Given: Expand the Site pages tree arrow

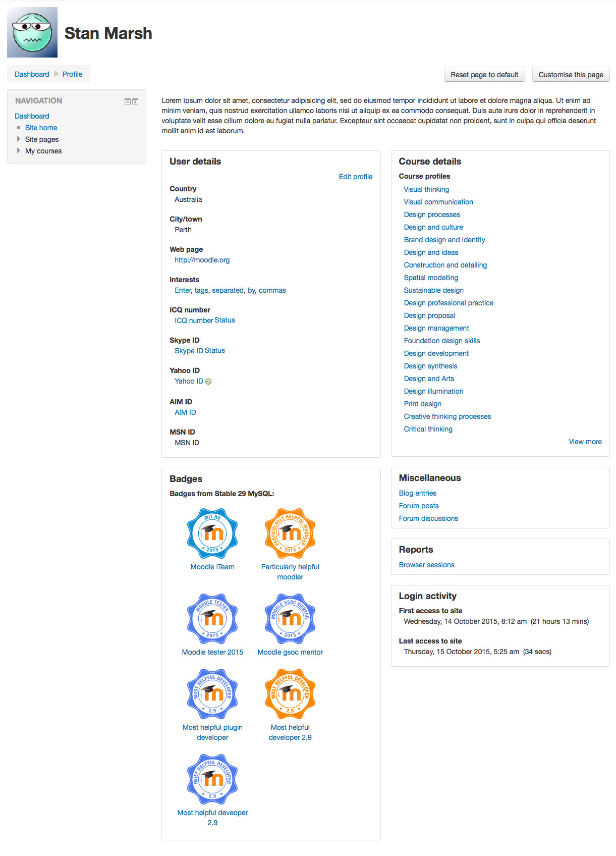Looking at the screenshot, I should [19, 139].
